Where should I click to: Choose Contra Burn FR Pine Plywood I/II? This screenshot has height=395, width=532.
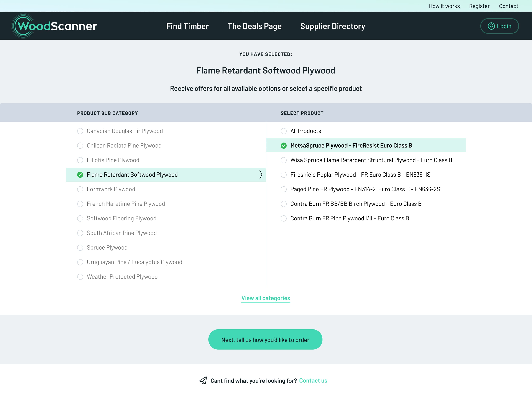(x=284, y=219)
